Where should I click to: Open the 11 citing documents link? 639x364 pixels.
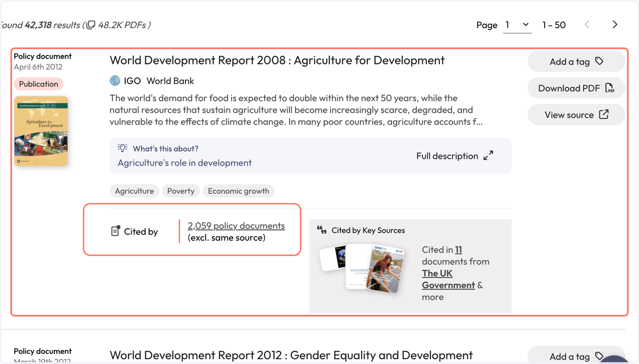pyautogui.click(x=458, y=250)
